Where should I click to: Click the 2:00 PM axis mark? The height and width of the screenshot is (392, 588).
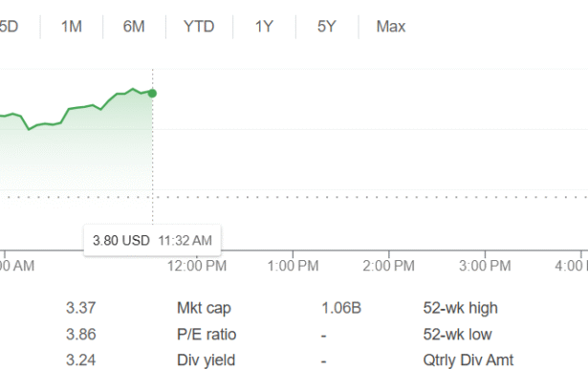(x=389, y=265)
